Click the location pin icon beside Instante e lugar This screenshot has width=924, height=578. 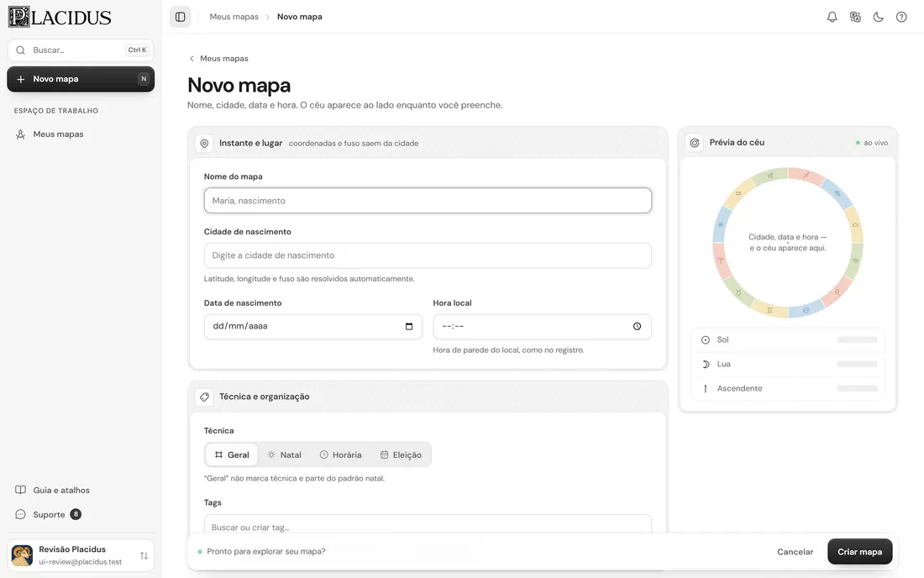tap(204, 143)
